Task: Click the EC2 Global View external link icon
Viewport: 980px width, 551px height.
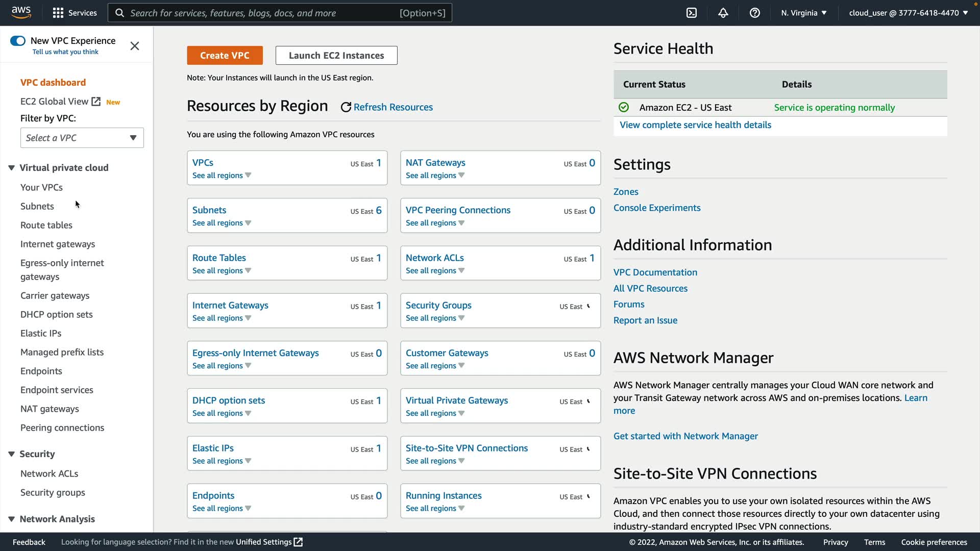Action: (x=96, y=102)
